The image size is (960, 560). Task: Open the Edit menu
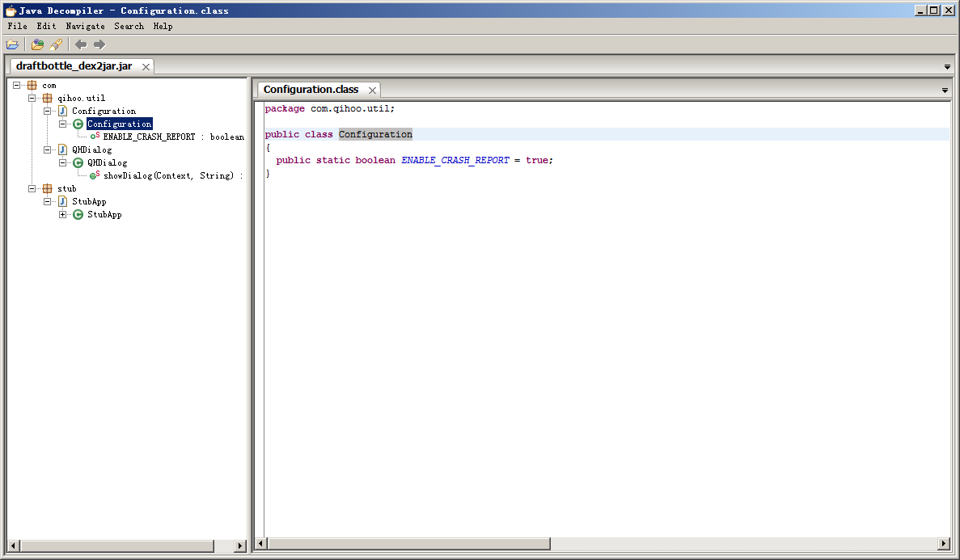click(x=46, y=27)
